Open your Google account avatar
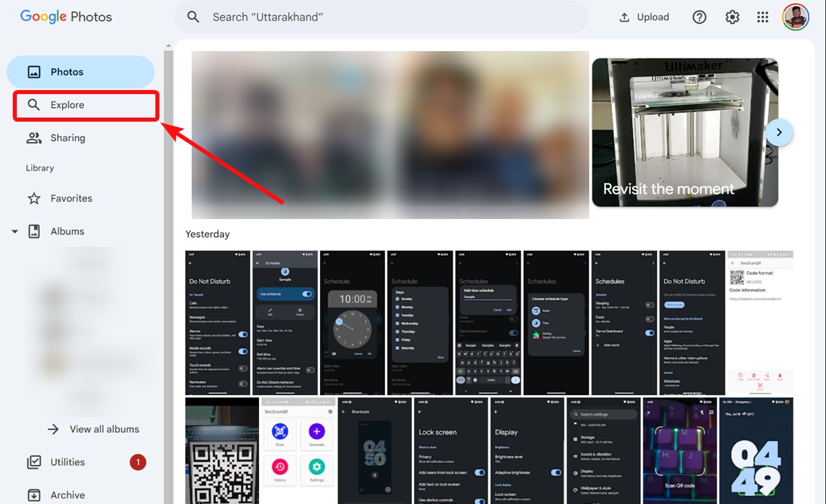The height and width of the screenshot is (504, 826). (x=796, y=16)
